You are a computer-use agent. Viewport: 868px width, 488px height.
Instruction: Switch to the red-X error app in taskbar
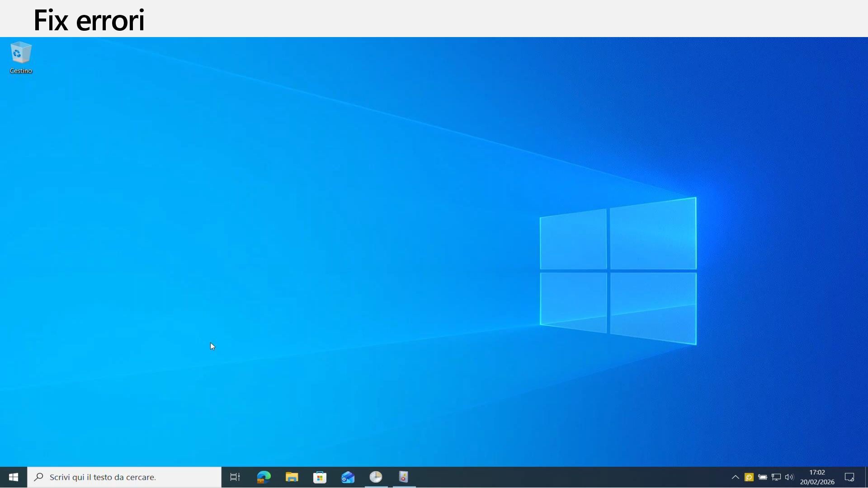pos(404,477)
